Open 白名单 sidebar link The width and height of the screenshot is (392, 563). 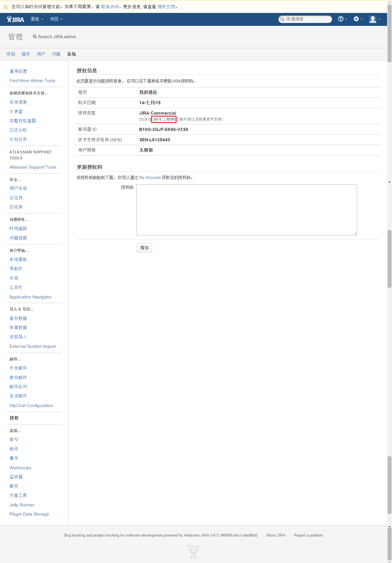click(16, 207)
